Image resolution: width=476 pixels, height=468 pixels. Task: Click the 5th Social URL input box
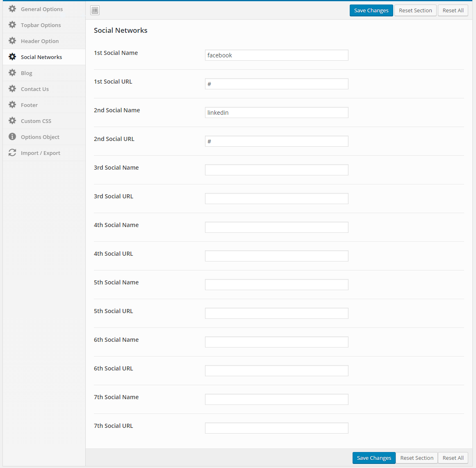(x=276, y=314)
